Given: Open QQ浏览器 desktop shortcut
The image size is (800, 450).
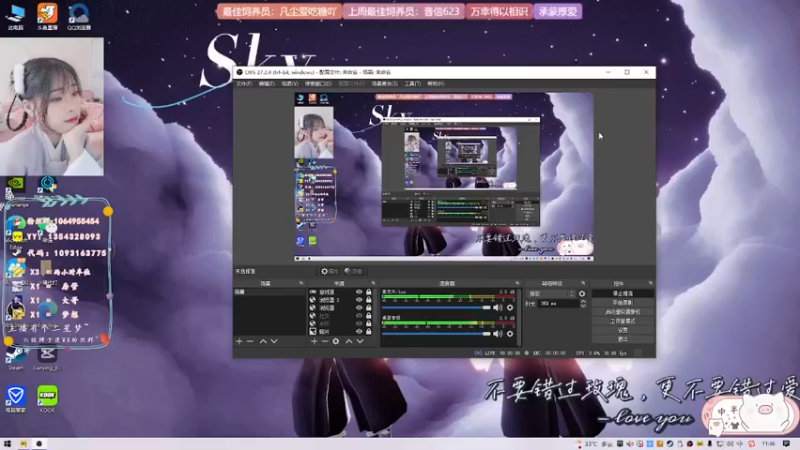Looking at the screenshot, I should click(x=79, y=16).
